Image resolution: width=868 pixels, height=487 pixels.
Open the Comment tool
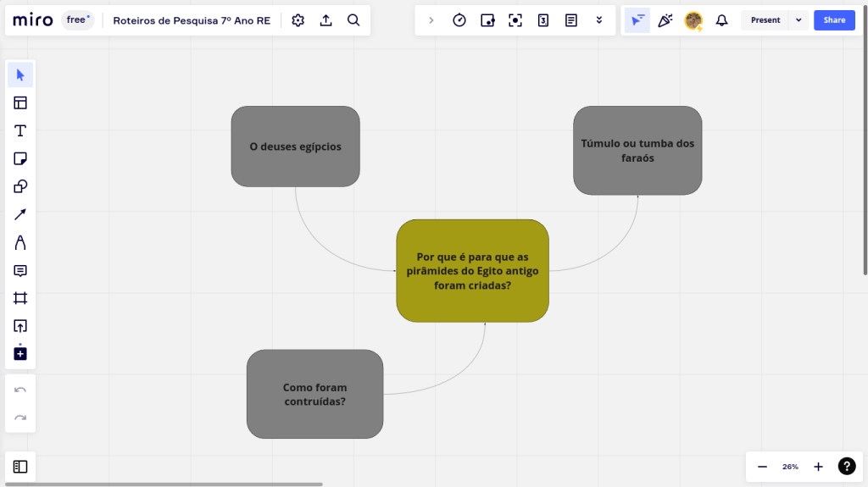point(20,271)
